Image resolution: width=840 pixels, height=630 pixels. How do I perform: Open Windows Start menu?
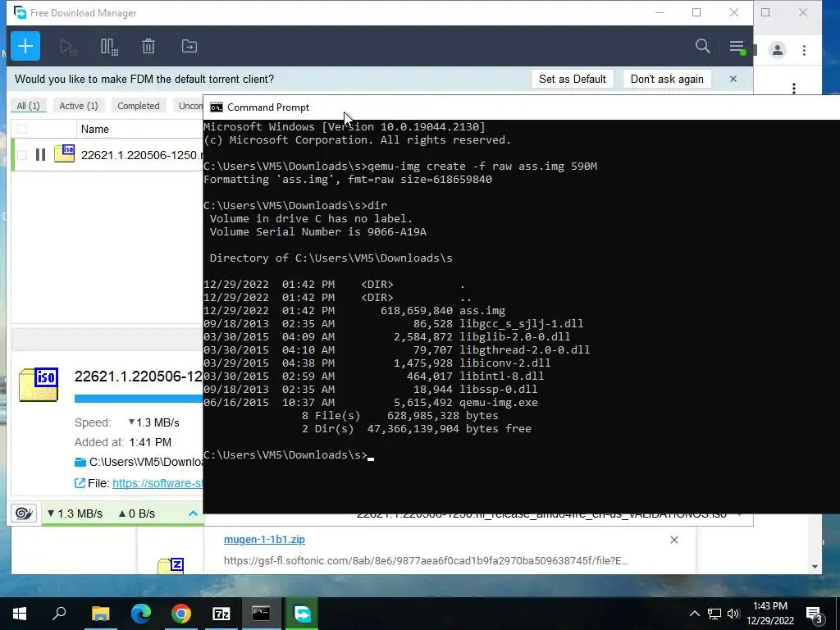tap(20, 614)
